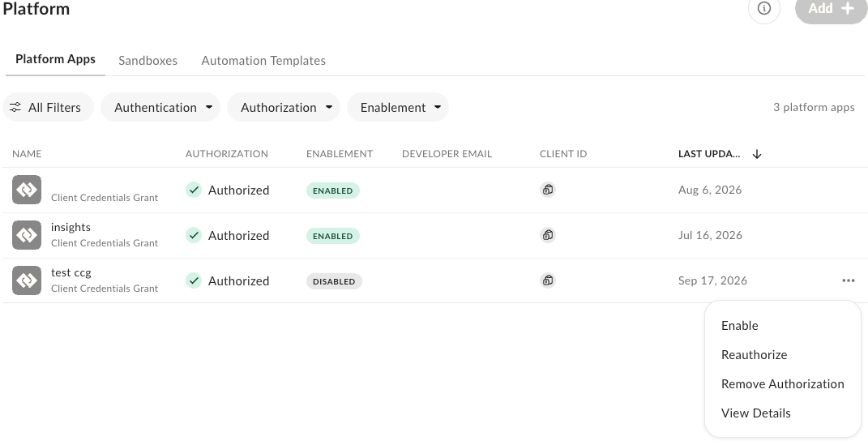Click the 3 platform apps count

coord(814,107)
